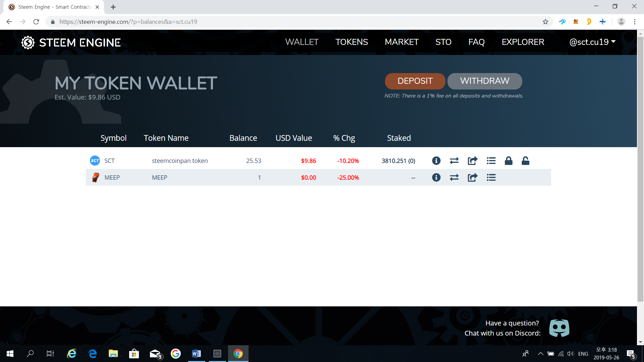
Task: Open Windows taskbar search
Action: click(30, 354)
